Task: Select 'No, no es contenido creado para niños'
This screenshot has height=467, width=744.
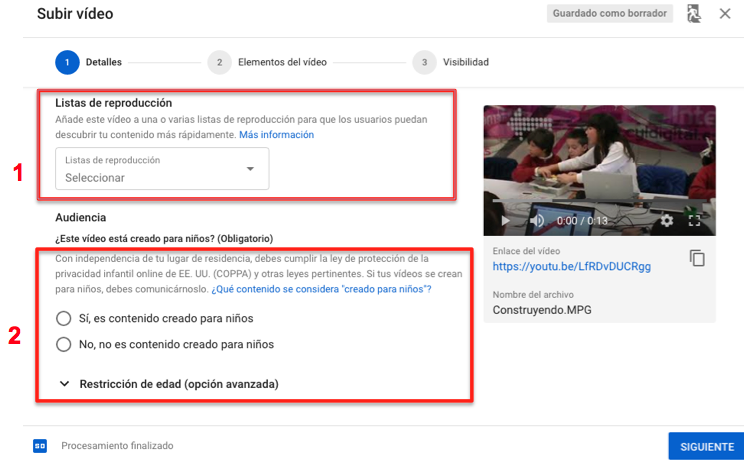Action: pos(64,344)
